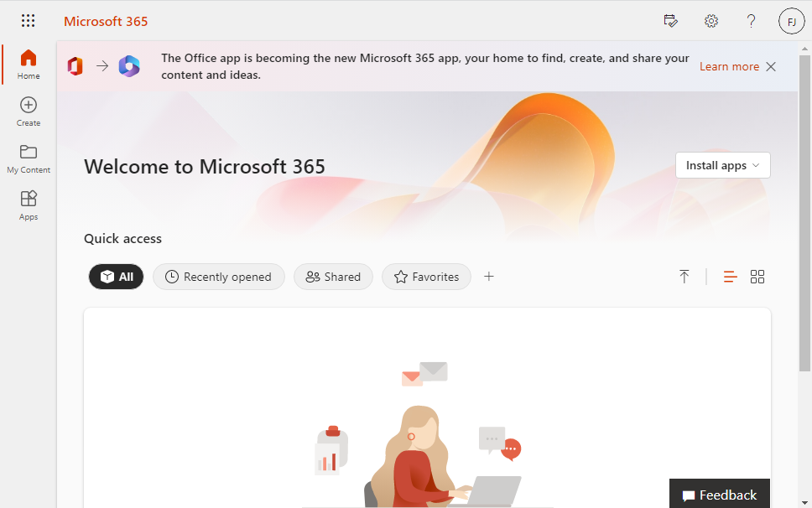
Task: Expand the Install apps dropdown
Action: point(722,165)
